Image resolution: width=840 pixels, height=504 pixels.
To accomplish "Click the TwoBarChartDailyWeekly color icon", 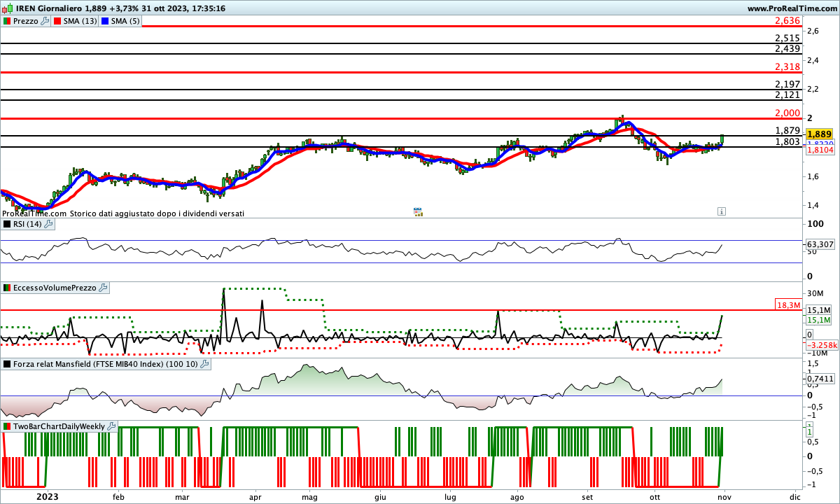I will 7,426.
